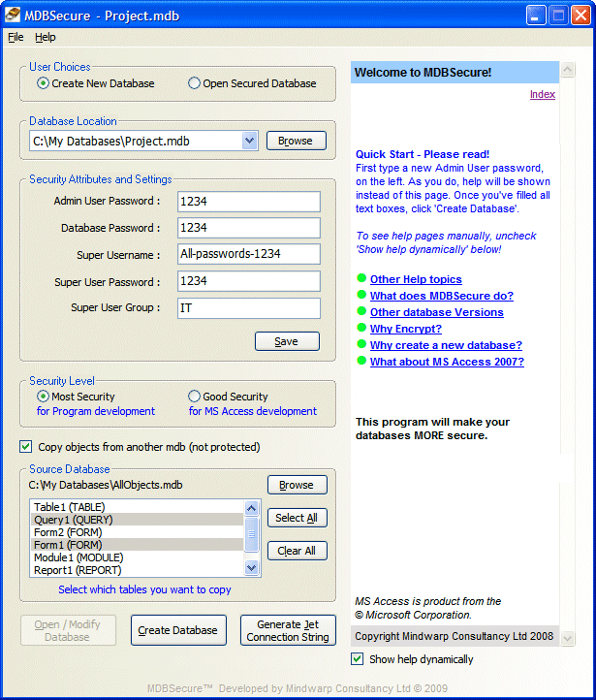The width and height of the screenshot is (596, 700).
Task: Click the Clear All button
Action: 298,551
